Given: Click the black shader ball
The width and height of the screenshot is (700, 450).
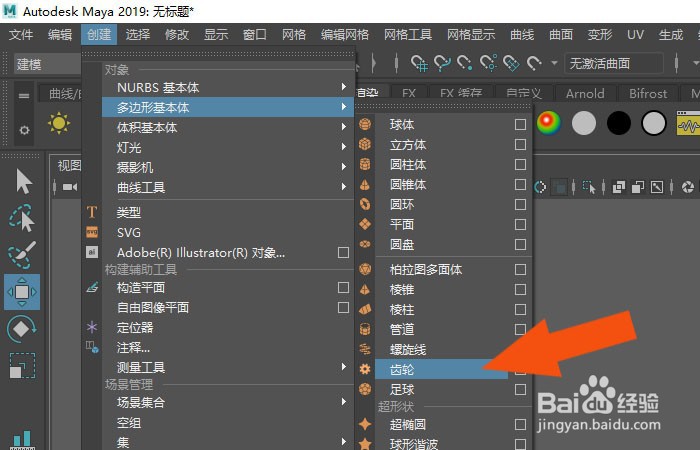Looking at the screenshot, I should (x=618, y=123).
